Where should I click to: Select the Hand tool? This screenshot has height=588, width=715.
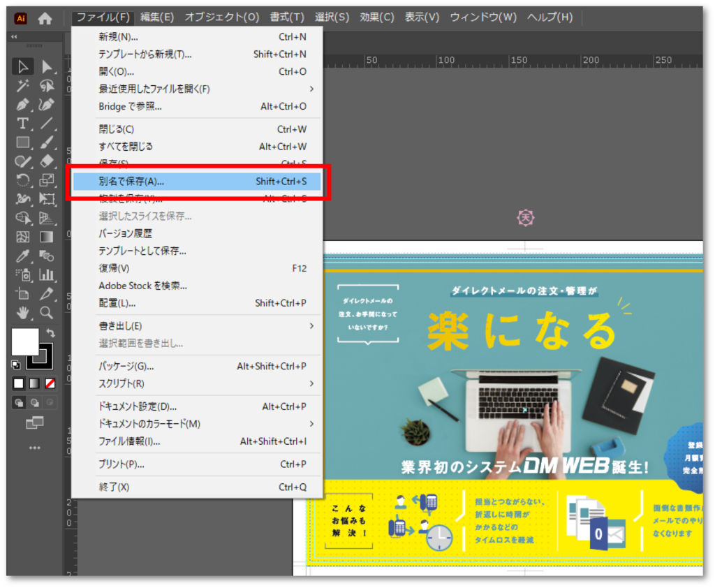22,312
